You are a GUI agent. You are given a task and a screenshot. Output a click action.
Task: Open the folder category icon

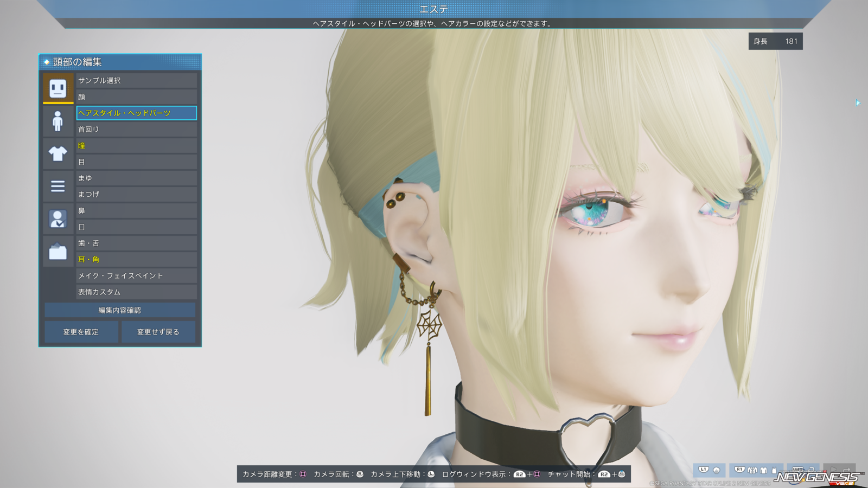58,251
